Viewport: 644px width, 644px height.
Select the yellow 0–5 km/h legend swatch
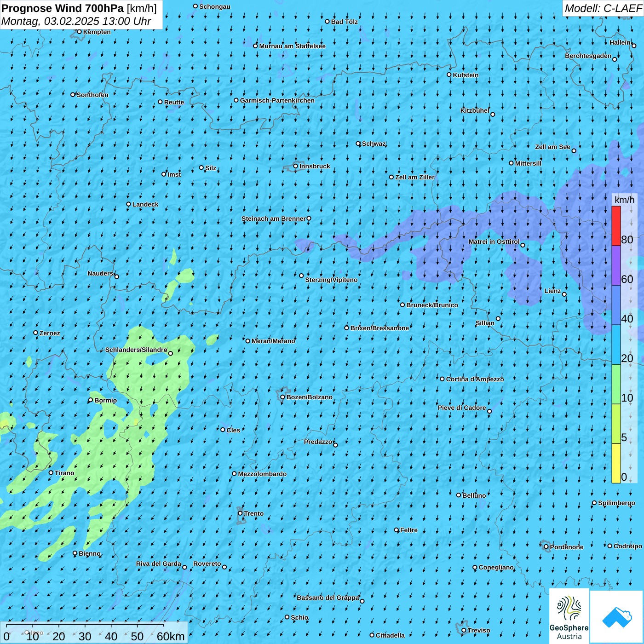pos(616,464)
